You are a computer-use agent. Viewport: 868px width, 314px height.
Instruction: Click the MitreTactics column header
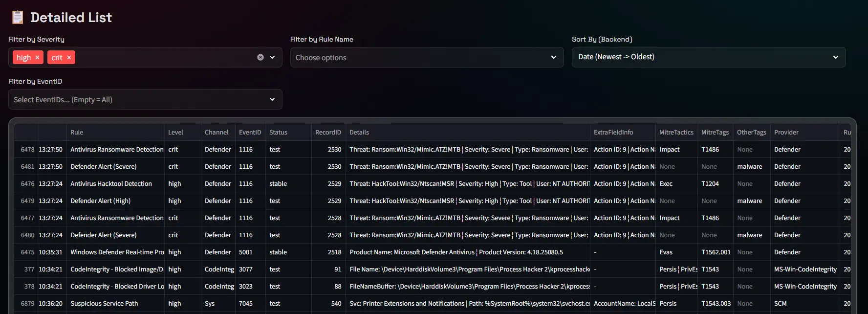[x=676, y=133]
